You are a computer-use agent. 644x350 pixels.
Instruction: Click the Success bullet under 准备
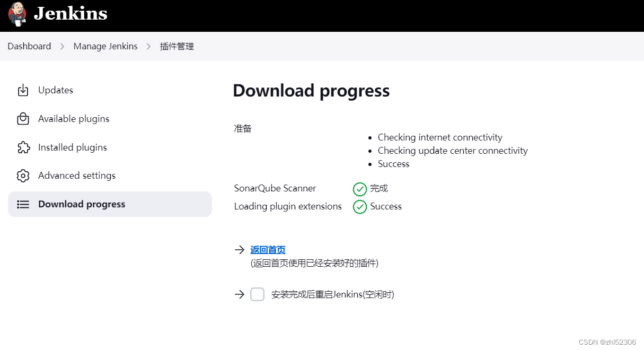(x=394, y=164)
